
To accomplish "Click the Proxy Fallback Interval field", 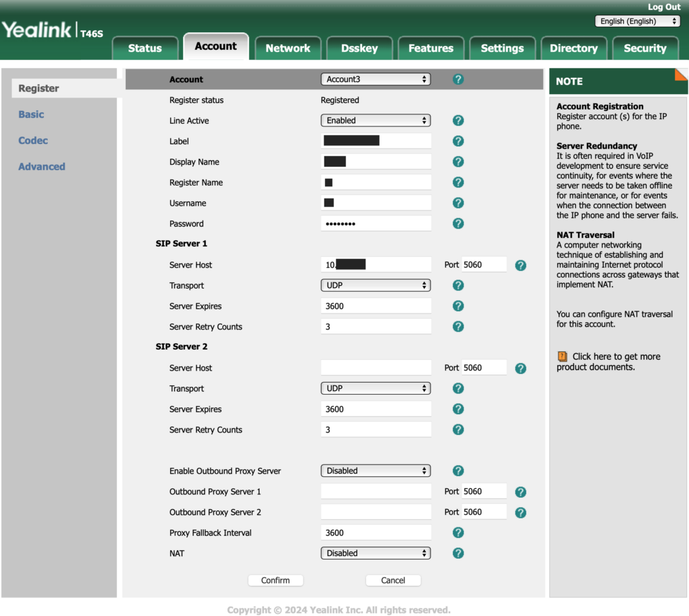I will (x=375, y=533).
